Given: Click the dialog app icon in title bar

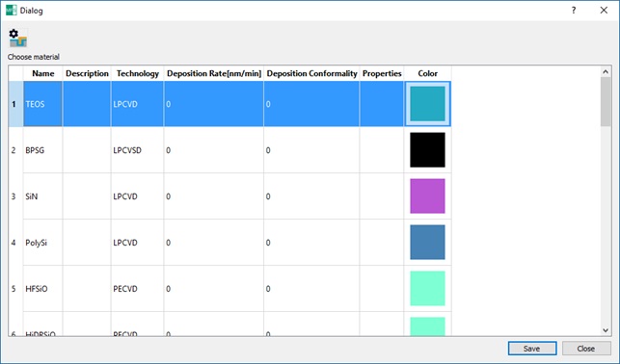Looking at the screenshot, I should click(x=11, y=11).
